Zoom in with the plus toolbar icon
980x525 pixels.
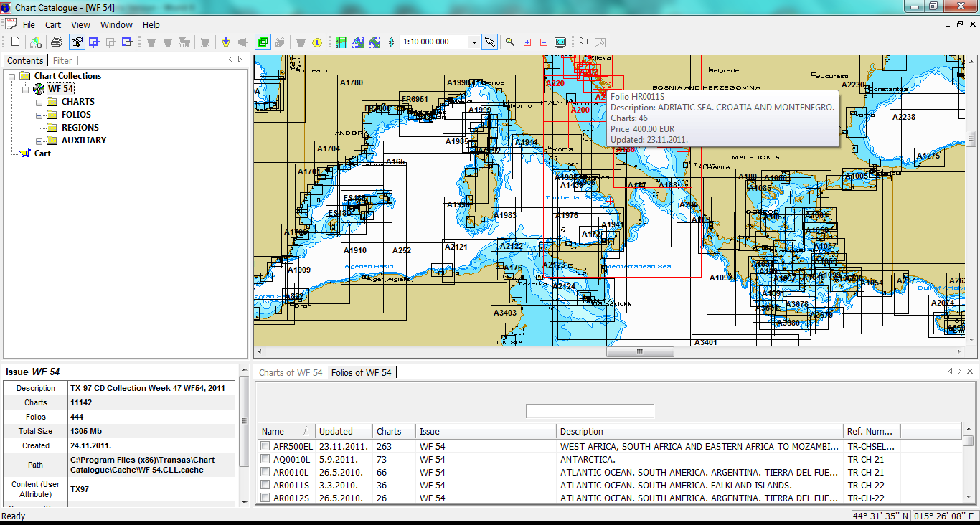(527, 42)
